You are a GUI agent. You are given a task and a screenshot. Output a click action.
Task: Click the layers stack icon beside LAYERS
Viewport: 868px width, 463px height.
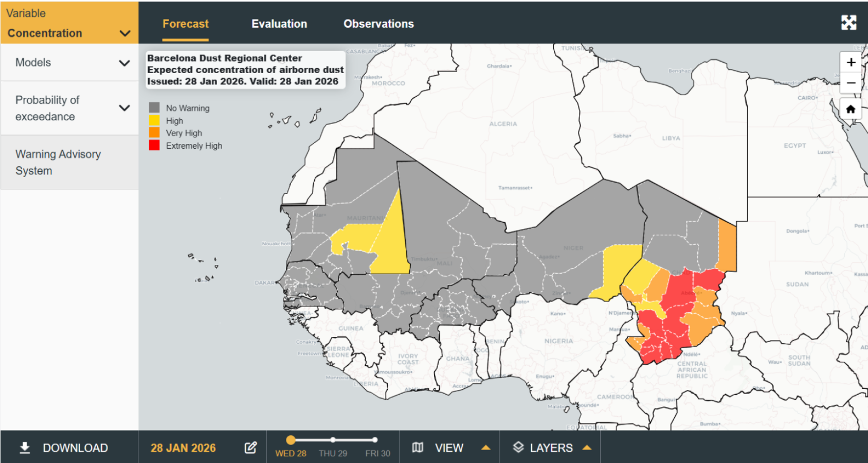point(519,447)
